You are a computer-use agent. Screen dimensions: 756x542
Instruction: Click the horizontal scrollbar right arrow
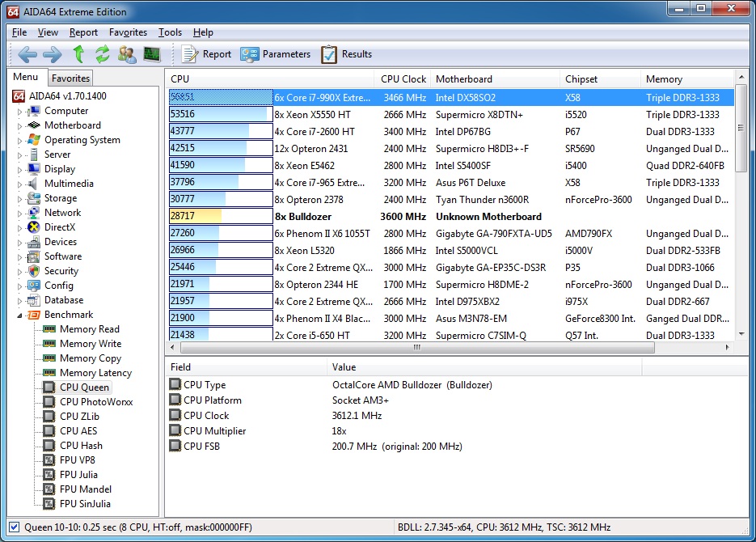(728, 347)
